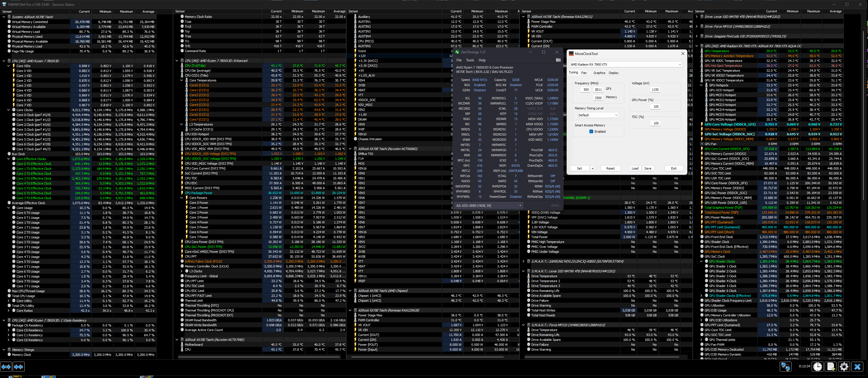Viewport: 868px width, 378px height.
Task: Click the GFX maximum frequency 2811 field
Action: 598,90
